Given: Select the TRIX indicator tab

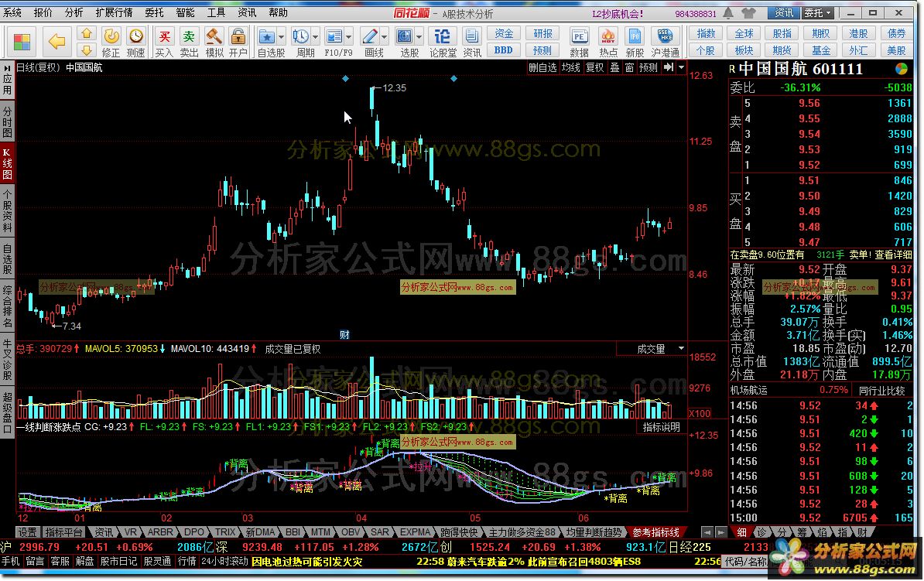Looking at the screenshot, I should [x=224, y=532].
